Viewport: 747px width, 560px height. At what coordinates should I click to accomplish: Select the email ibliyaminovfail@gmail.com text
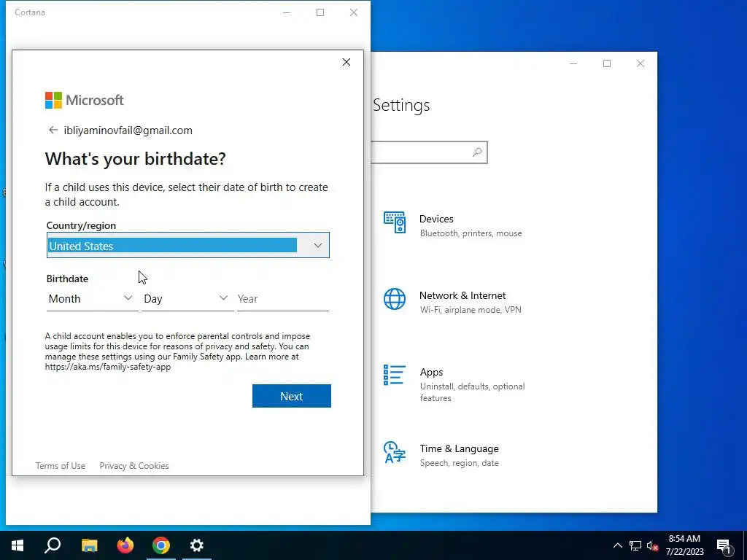(x=128, y=131)
